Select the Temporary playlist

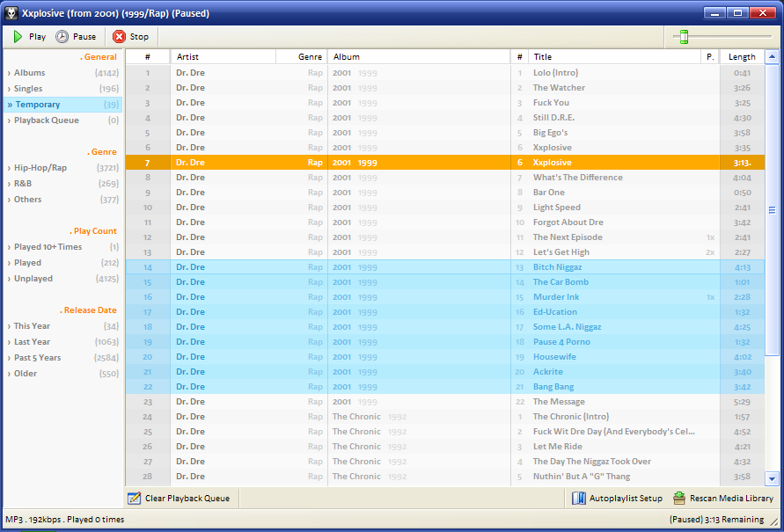coord(63,105)
